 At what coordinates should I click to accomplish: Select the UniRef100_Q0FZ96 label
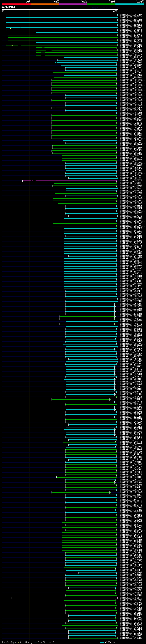click(131, 588)
